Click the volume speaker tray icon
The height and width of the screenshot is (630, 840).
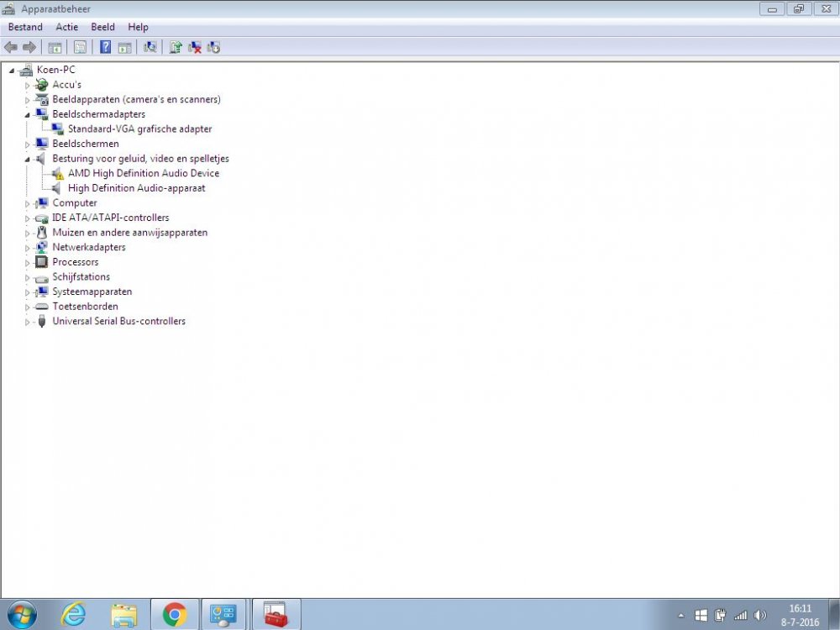(759, 616)
